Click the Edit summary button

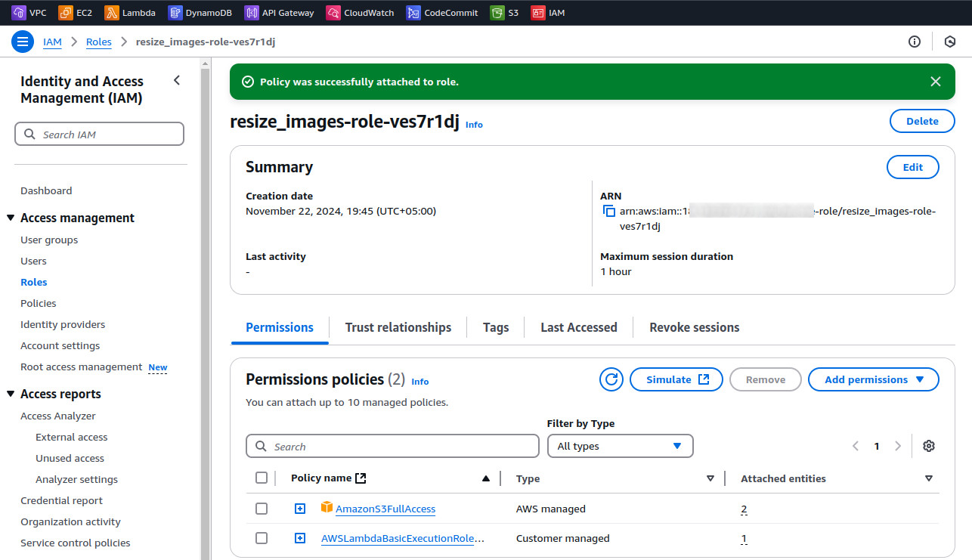pyautogui.click(x=913, y=167)
